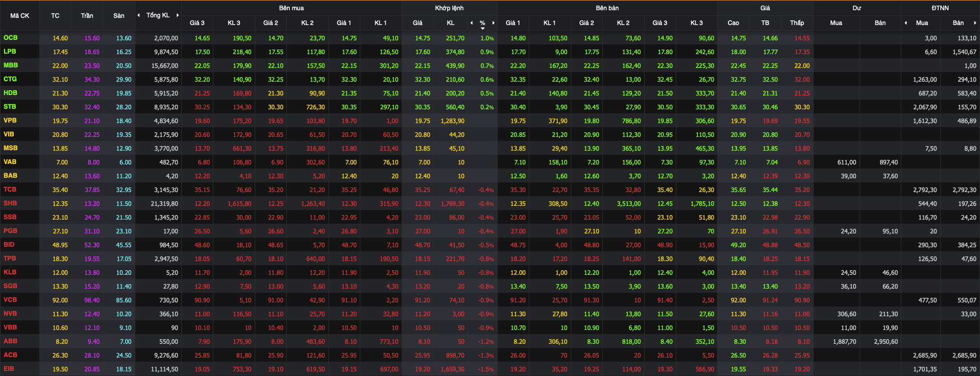Open stock symbol VAB
The width and height of the screenshot is (980, 376).
[10, 162]
